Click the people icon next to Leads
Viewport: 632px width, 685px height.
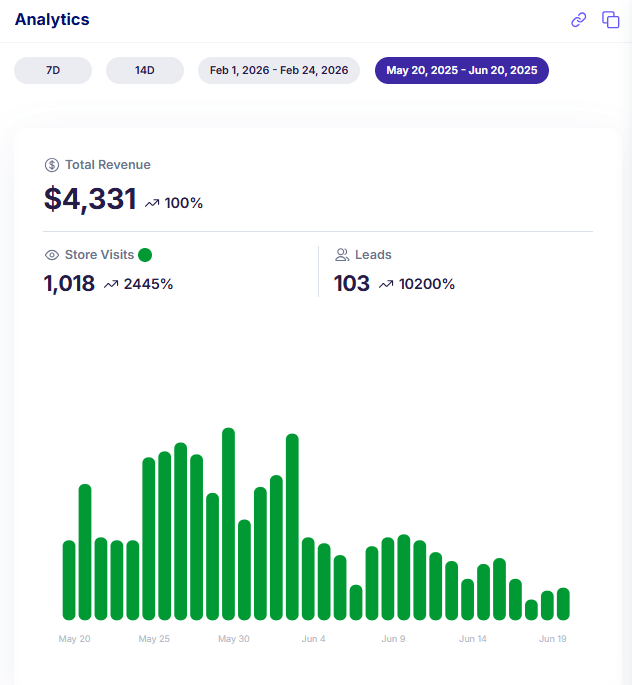342,255
